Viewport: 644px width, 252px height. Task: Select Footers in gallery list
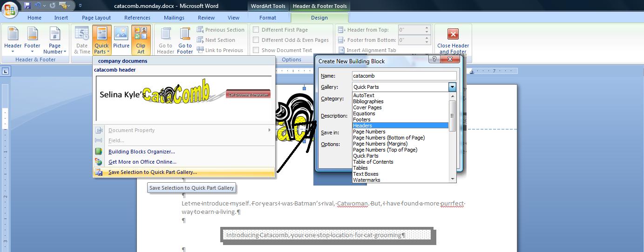click(400, 119)
